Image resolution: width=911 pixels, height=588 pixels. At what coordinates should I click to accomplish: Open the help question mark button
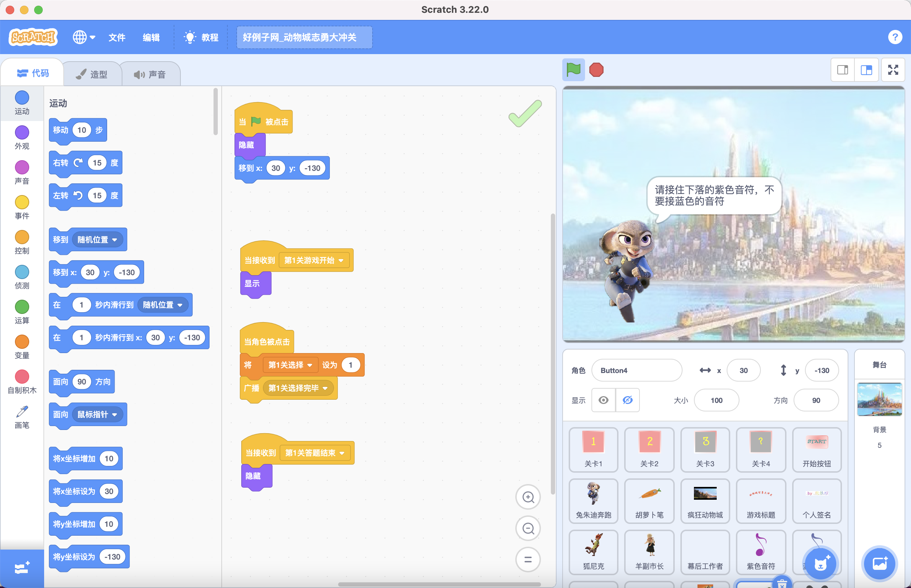(x=895, y=37)
